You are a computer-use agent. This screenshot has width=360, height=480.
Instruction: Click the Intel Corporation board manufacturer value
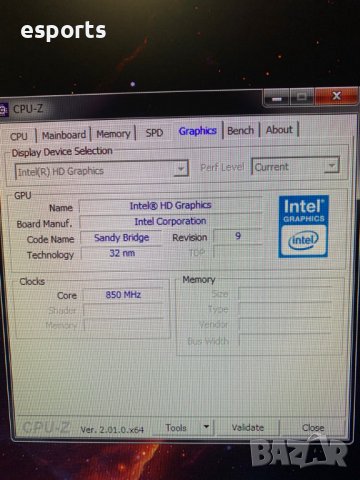[x=170, y=221]
